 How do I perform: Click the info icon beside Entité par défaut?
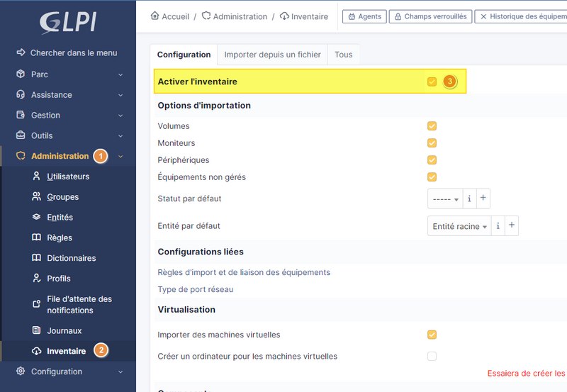498,226
